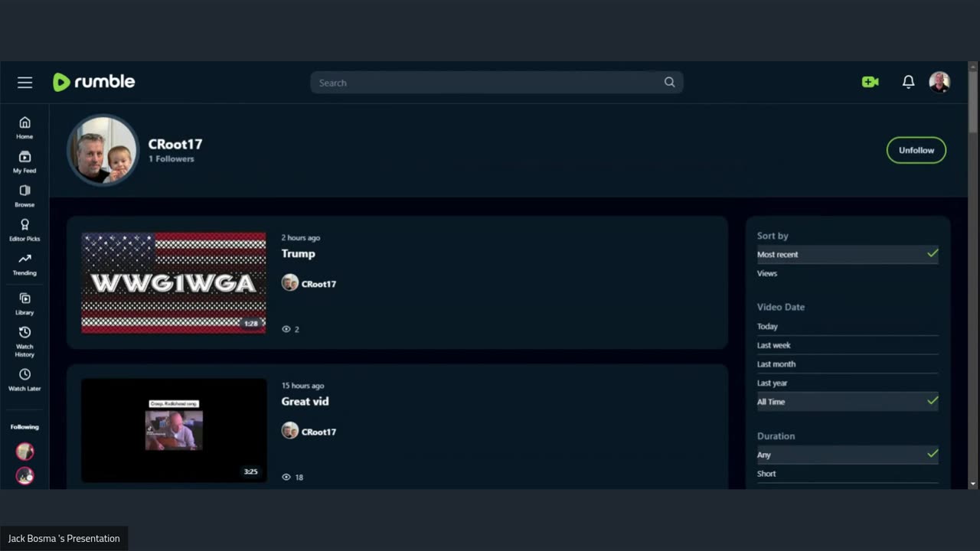Image resolution: width=980 pixels, height=551 pixels.
Task: Click the page scrollbar down arrow
Action: click(973, 484)
